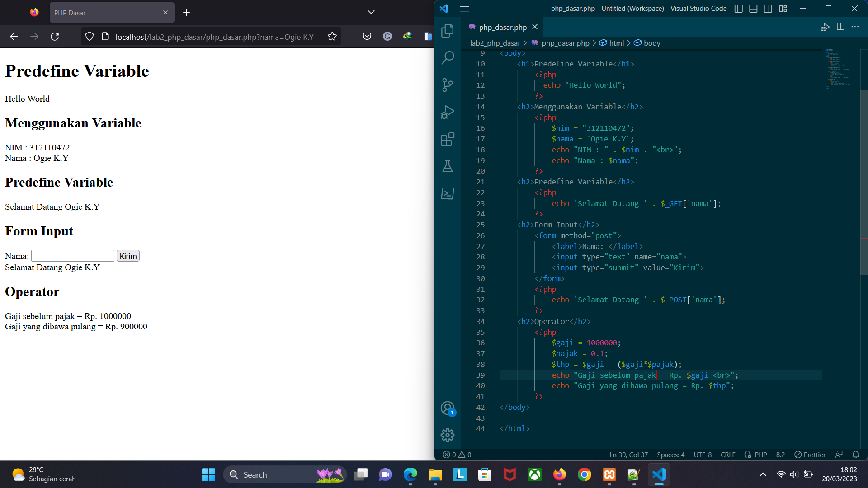
Task: Open the Pocket extension in Firefox toolbar
Action: [x=367, y=36]
